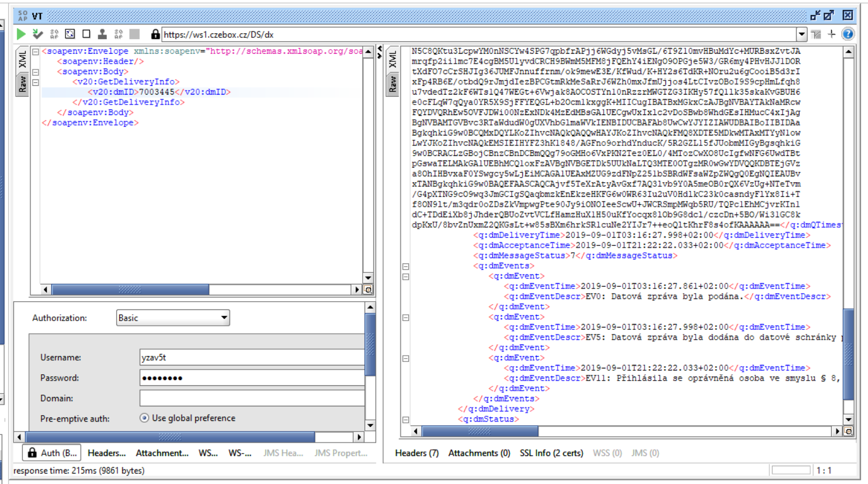Click the response pane vertical scrollbar thumb
The image size is (868, 484).
[x=849, y=354]
